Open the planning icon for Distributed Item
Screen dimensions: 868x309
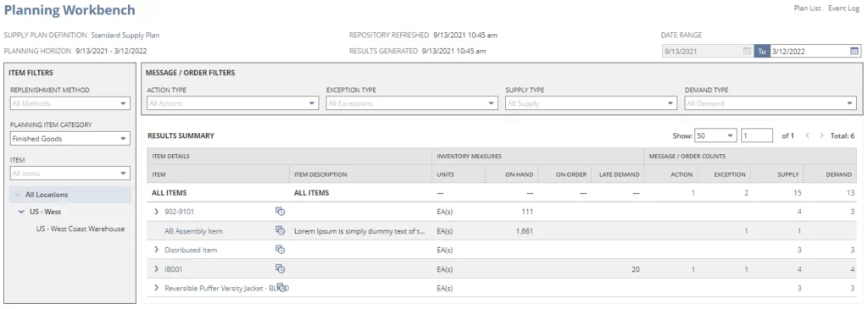pos(280,249)
